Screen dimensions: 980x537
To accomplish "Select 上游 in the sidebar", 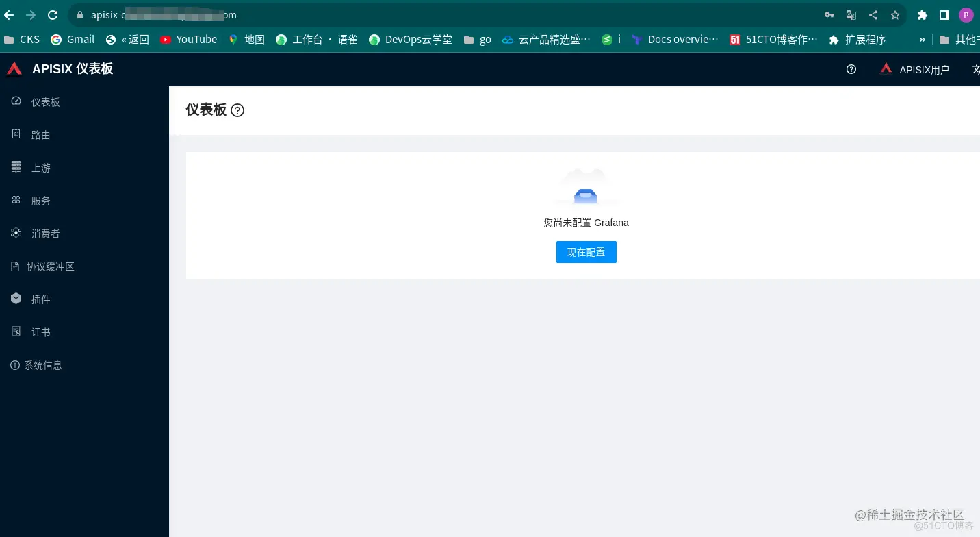I will coord(84,168).
